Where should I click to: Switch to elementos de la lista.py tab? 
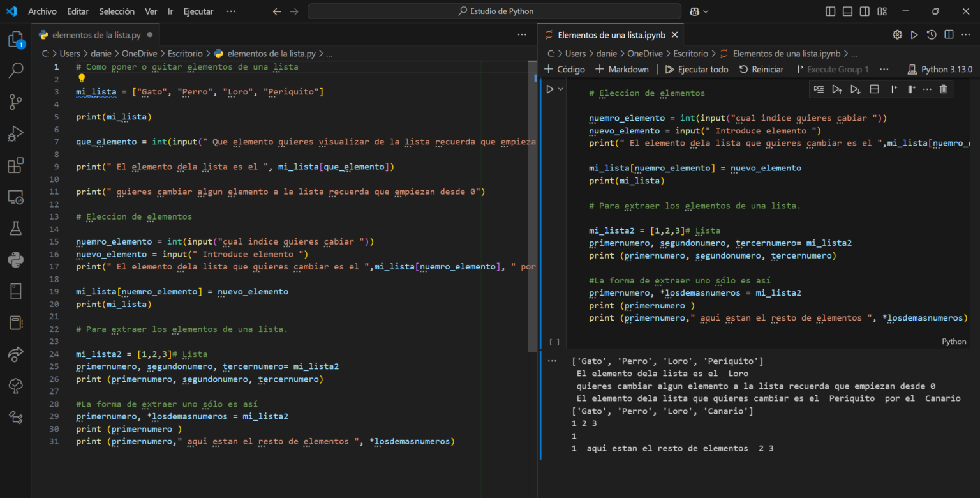pos(96,35)
